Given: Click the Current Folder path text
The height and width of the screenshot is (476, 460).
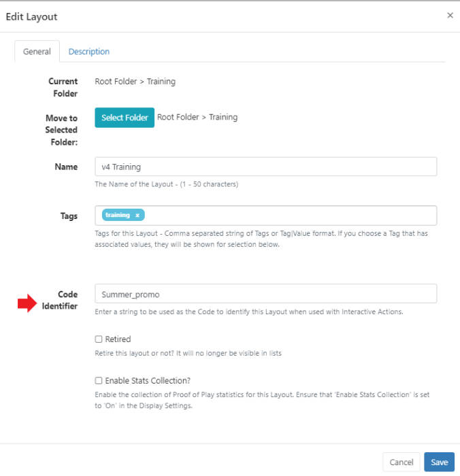Looking at the screenshot, I should tap(135, 82).
